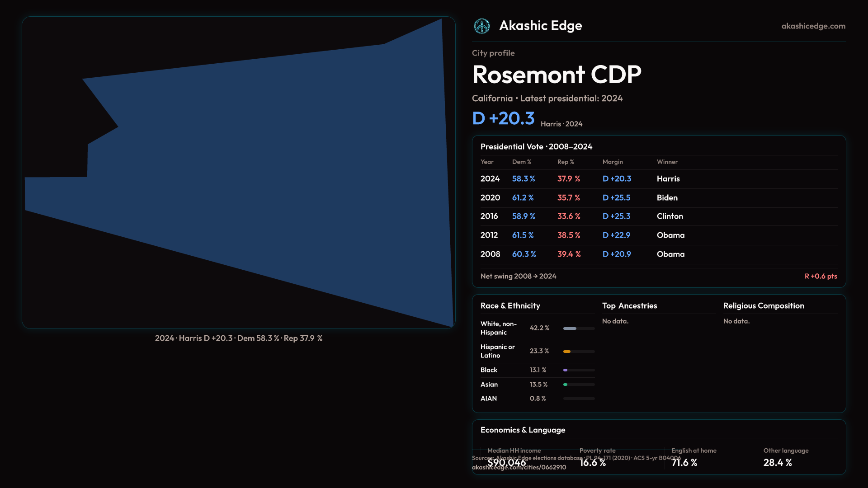Select the 2012 D +22.9 margin
868x488 pixels.
(616, 235)
